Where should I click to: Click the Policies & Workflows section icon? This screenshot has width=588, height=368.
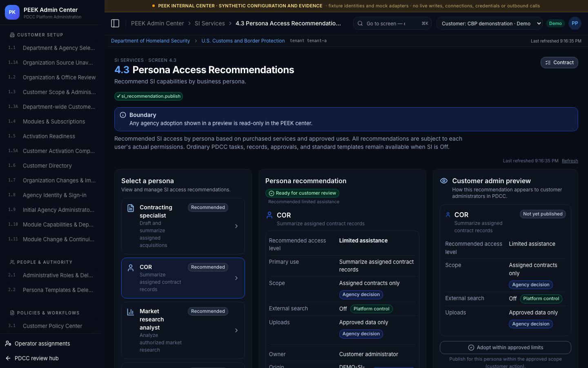click(12, 313)
